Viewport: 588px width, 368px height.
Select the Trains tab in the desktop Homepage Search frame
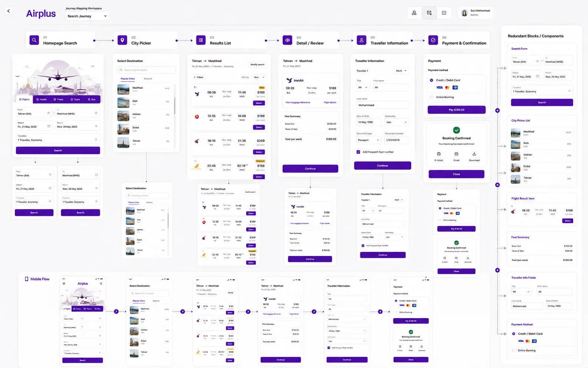tap(59, 99)
